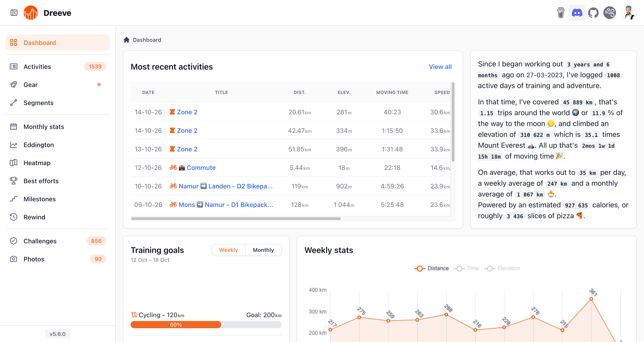The height and width of the screenshot is (342, 644).
Task: Click the 1539 activities count badge
Action: 95,66
